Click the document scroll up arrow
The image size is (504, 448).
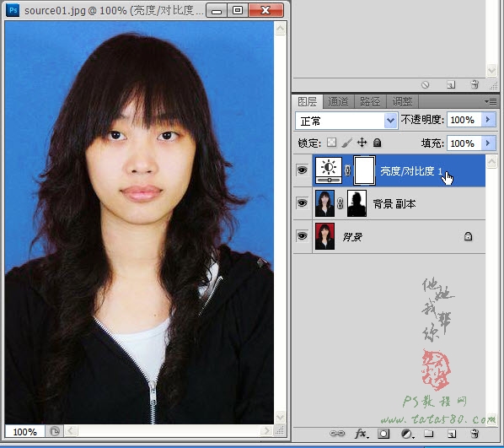[280, 29]
